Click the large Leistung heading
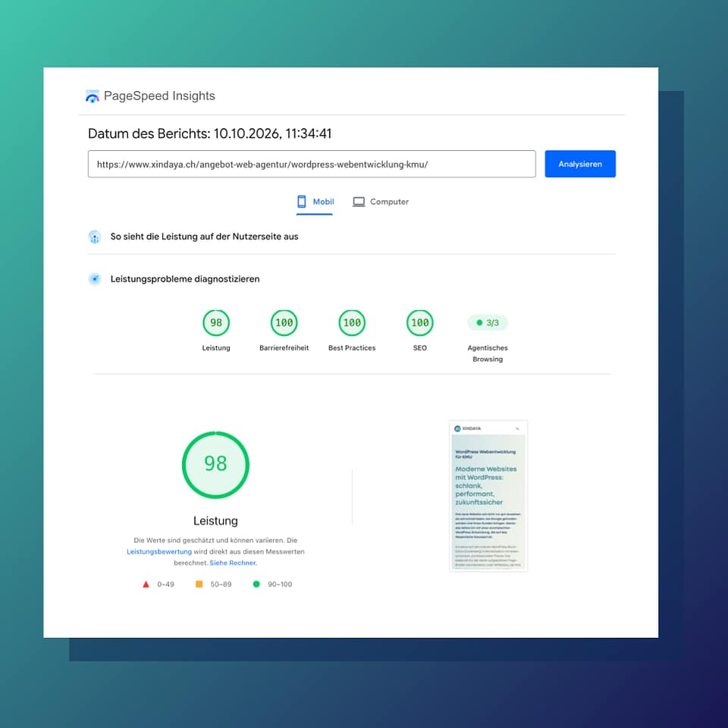The image size is (728, 728). pyautogui.click(x=215, y=521)
